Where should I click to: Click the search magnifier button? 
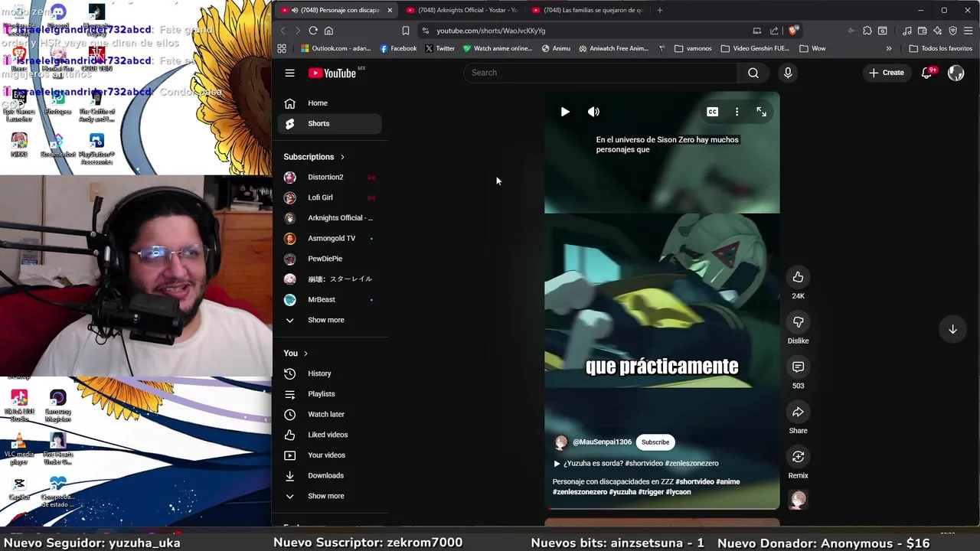coord(753,73)
